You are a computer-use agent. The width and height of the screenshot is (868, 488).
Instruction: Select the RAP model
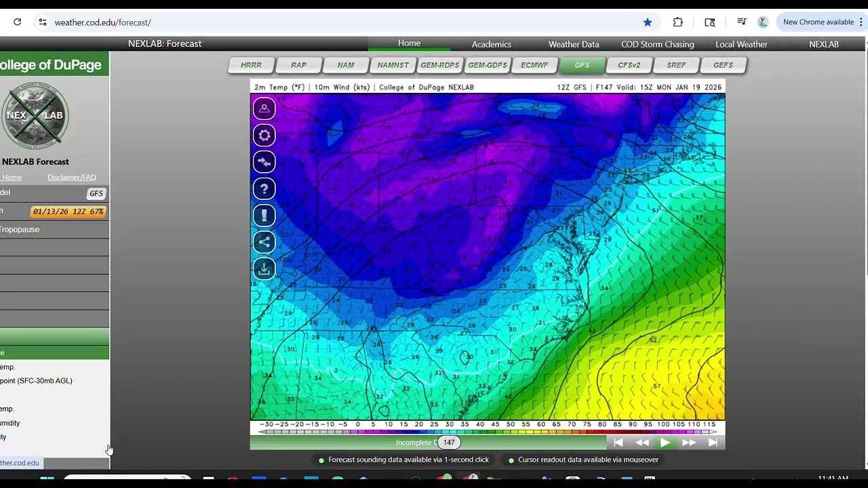[298, 65]
